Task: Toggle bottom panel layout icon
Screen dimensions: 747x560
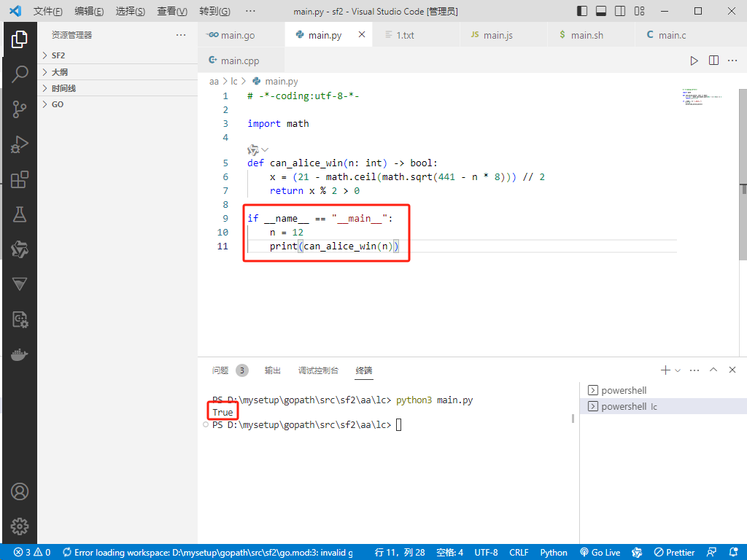Action: (x=601, y=11)
